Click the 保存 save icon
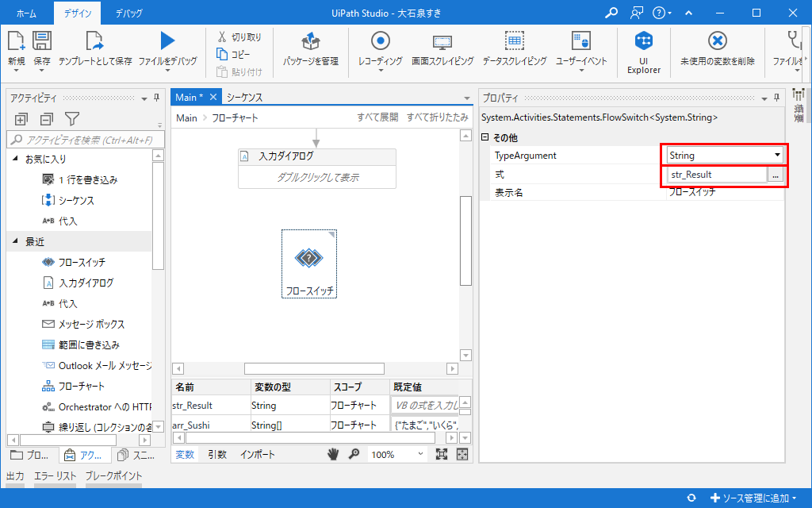 tap(42, 41)
